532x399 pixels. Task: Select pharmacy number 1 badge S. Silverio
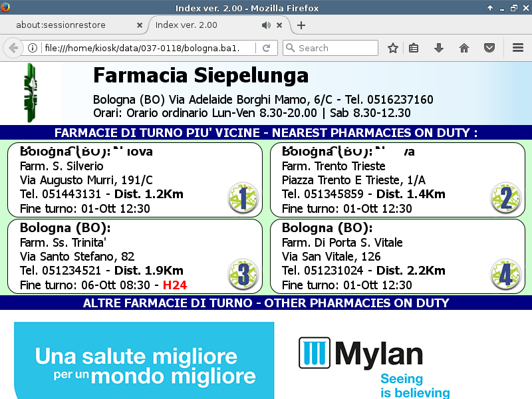(x=243, y=198)
